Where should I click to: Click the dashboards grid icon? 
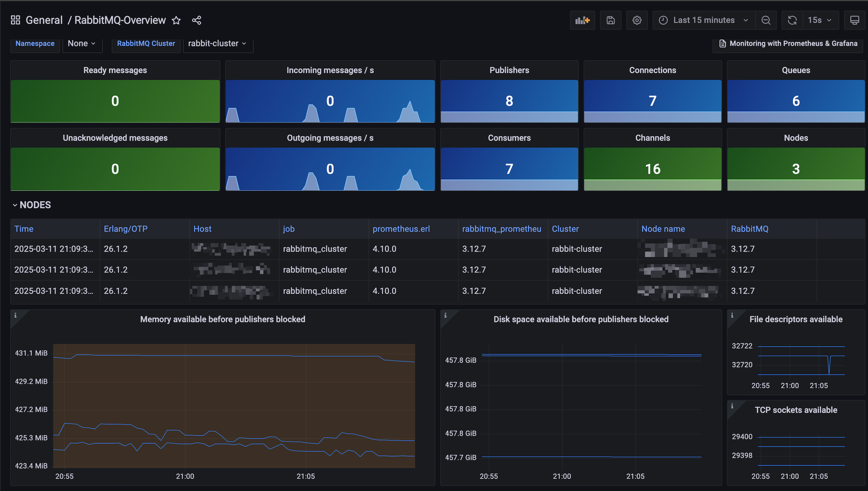(15, 20)
